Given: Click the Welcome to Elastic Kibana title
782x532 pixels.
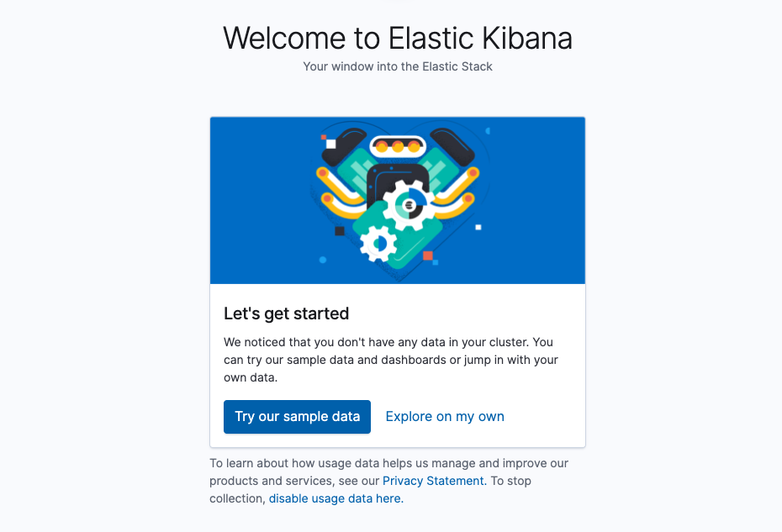Looking at the screenshot, I should tap(397, 38).
